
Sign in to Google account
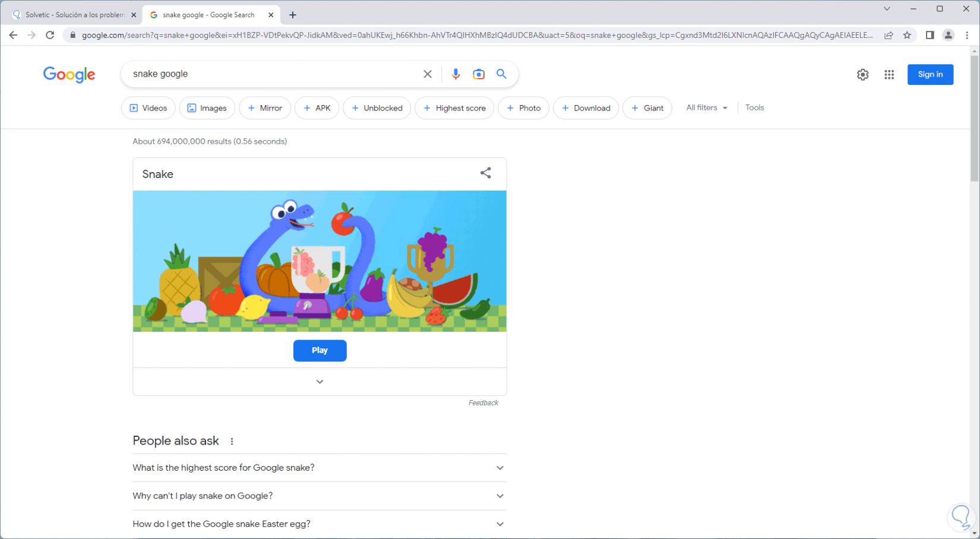pos(930,74)
